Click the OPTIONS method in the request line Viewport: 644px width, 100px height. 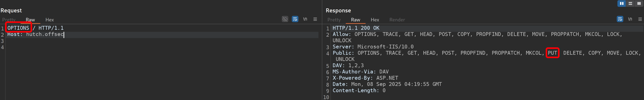coord(18,28)
